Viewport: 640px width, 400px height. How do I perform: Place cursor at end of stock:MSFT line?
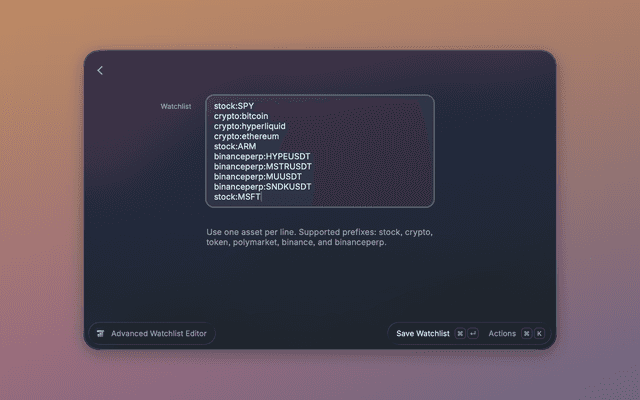point(261,197)
